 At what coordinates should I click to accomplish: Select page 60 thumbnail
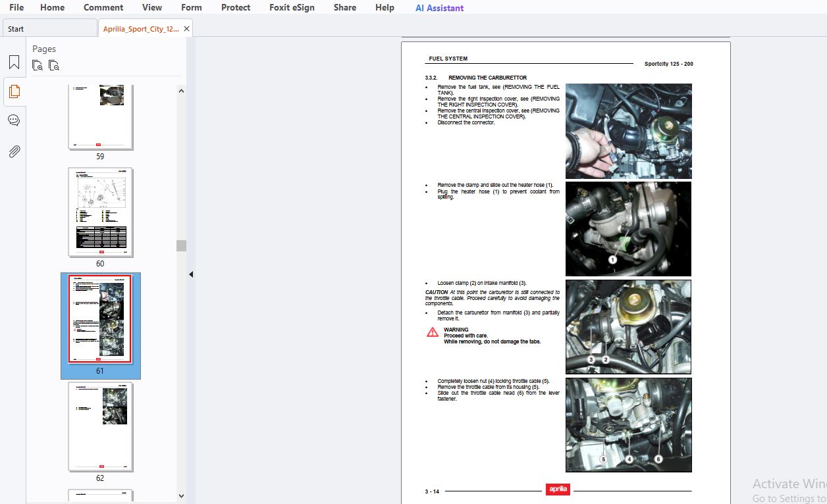(x=100, y=212)
